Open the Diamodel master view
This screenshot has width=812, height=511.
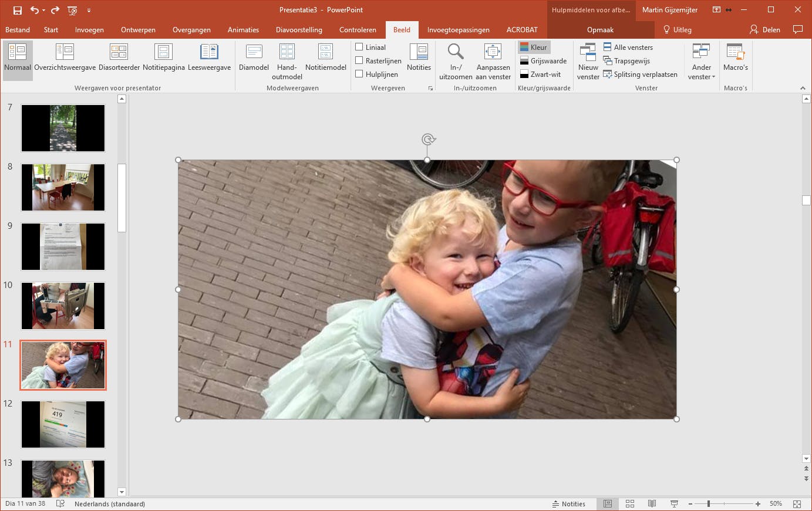(x=254, y=57)
